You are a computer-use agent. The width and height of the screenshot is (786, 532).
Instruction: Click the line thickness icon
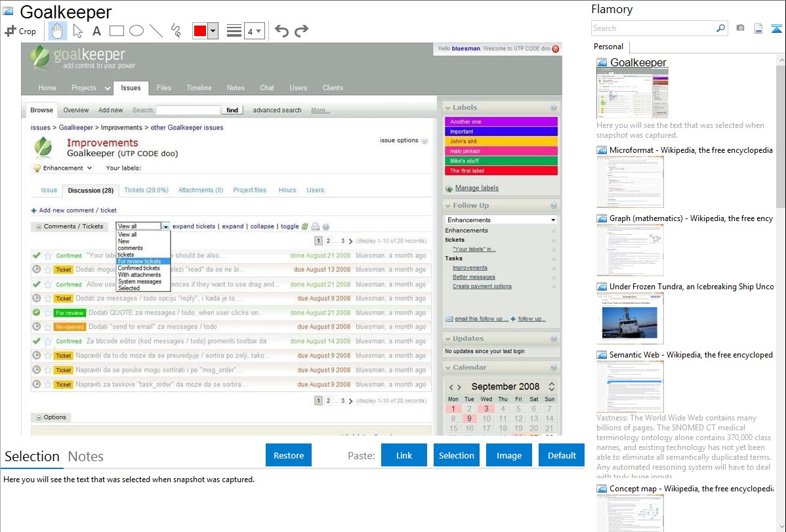234,31
